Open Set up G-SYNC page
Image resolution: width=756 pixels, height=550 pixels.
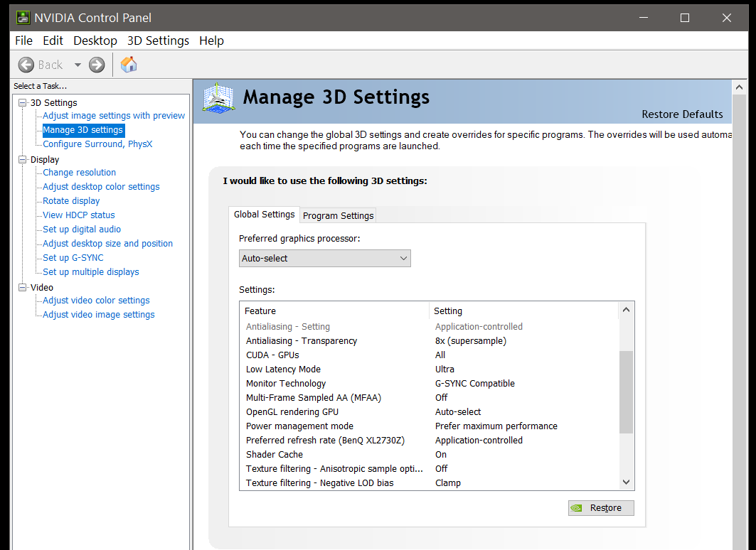tap(73, 258)
